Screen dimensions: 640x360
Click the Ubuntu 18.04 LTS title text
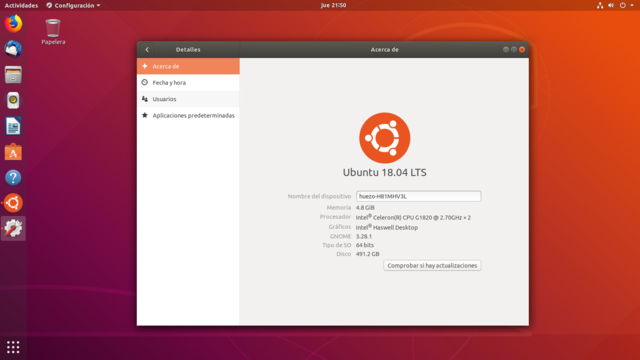[x=384, y=173]
